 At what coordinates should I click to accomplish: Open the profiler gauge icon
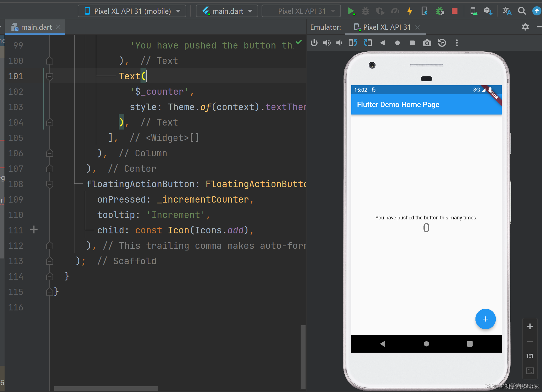(395, 11)
